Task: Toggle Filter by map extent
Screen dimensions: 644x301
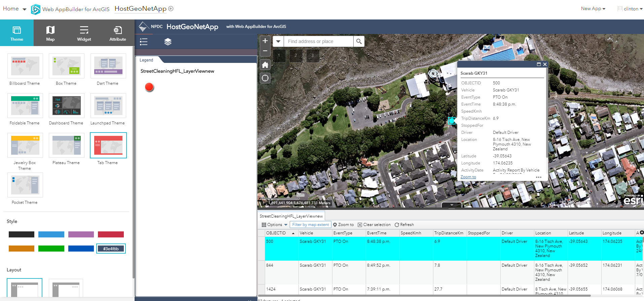Action: click(x=310, y=225)
